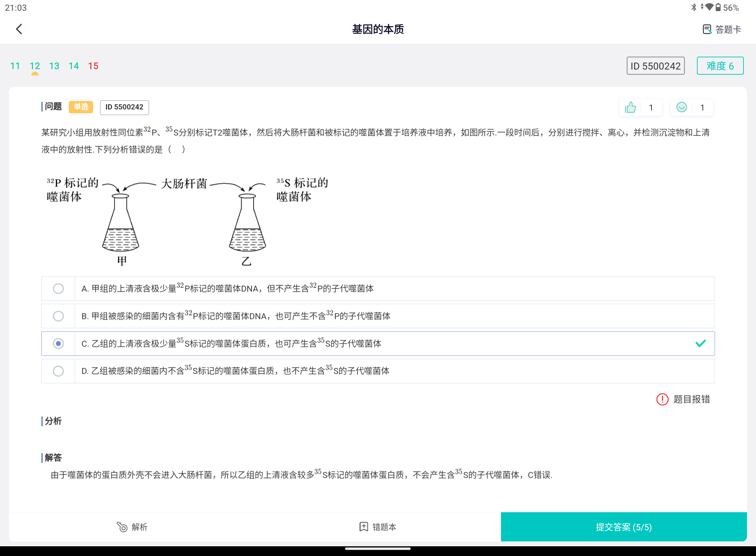Click option B text about 甲组被感染的细菌
756x556 pixels.
(x=236, y=316)
